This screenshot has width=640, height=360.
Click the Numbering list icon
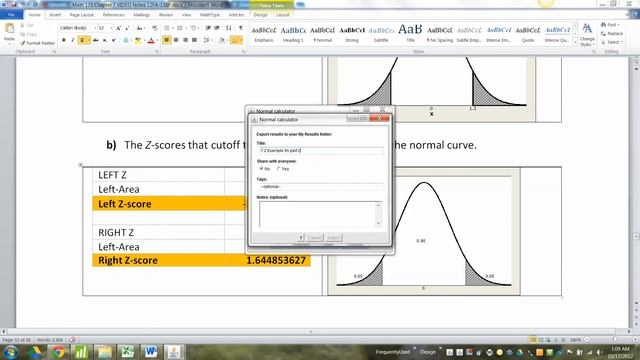pyautogui.click(x=179, y=28)
